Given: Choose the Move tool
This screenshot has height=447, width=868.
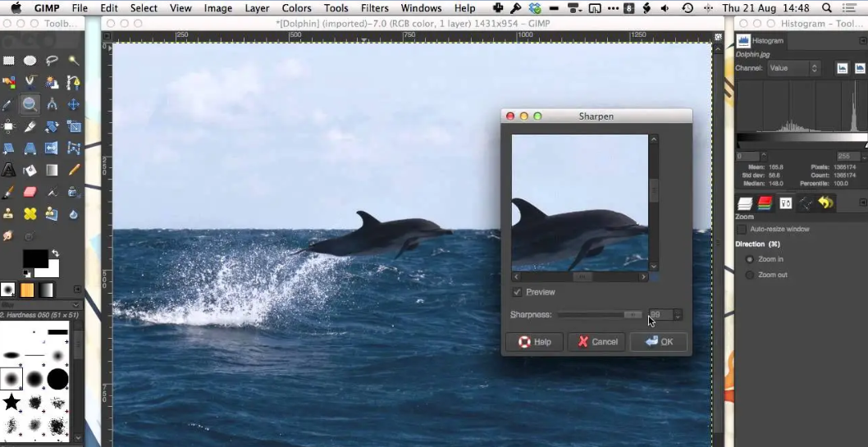Looking at the screenshot, I should coord(74,104).
